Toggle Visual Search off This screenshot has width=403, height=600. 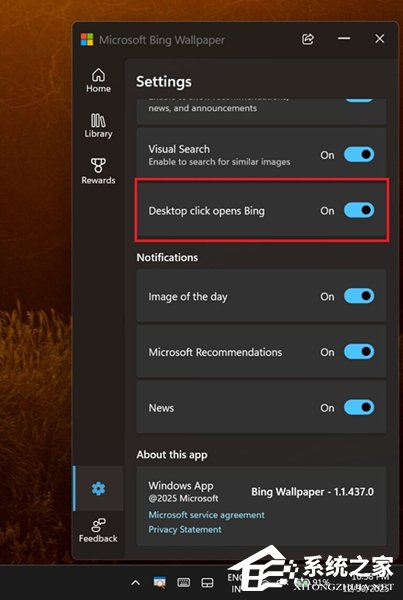click(x=359, y=155)
